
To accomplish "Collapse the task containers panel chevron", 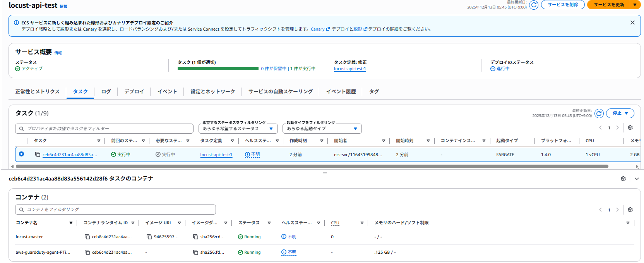I will click(x=637, y=179).
